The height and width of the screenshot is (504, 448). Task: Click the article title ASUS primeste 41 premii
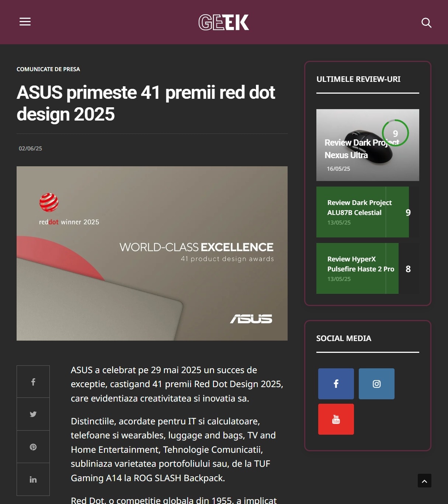click(x=146, y=103)
